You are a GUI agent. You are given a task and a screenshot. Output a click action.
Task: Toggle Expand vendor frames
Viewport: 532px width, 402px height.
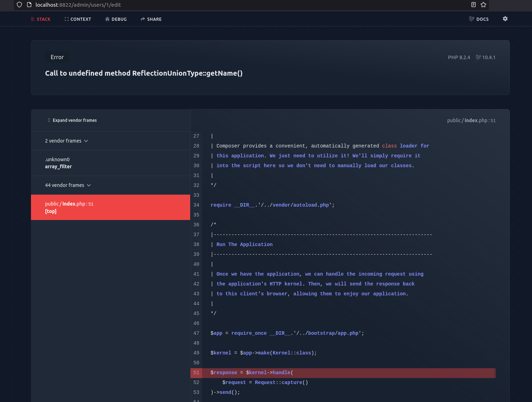(x=72, y=120)
